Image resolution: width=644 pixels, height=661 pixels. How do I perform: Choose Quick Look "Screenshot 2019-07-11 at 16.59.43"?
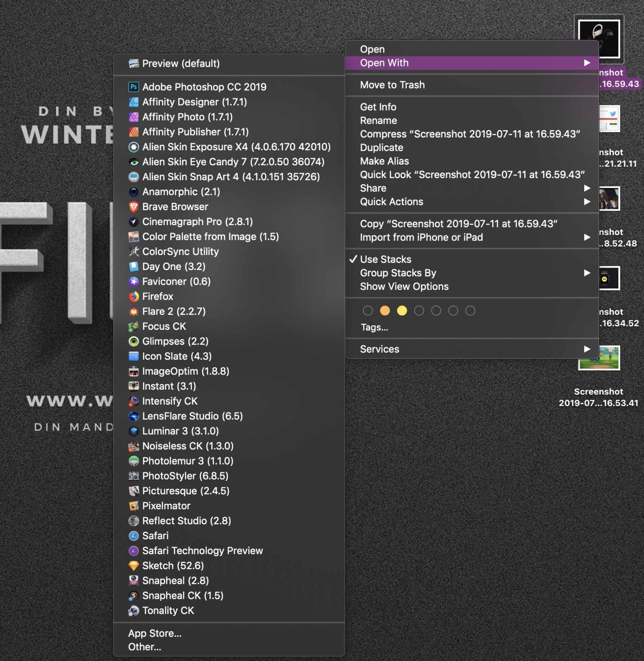pyautogui.click(x=472, y=175)
